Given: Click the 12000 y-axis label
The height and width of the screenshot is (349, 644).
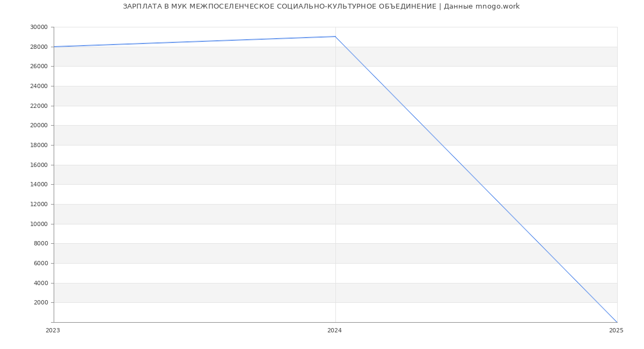Looking at the screenshot, I should (x=39, y=204).
